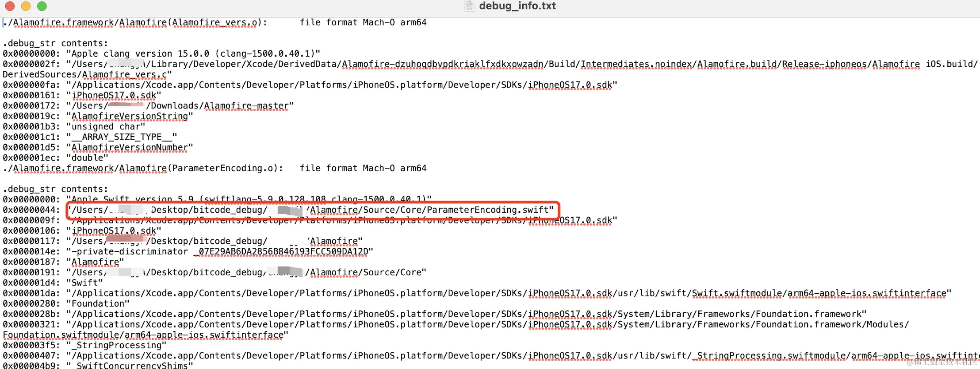Viewport: 980px width, 369px height.
Task: Click the 0x00000321 Foundation.framework/Modules line
Action: [x=456, y=324]
